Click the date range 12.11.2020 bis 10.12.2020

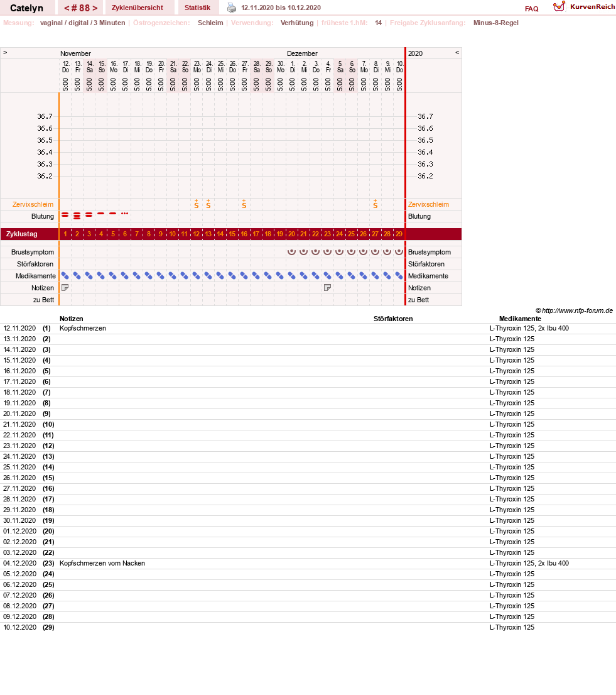tap(281, 8)
